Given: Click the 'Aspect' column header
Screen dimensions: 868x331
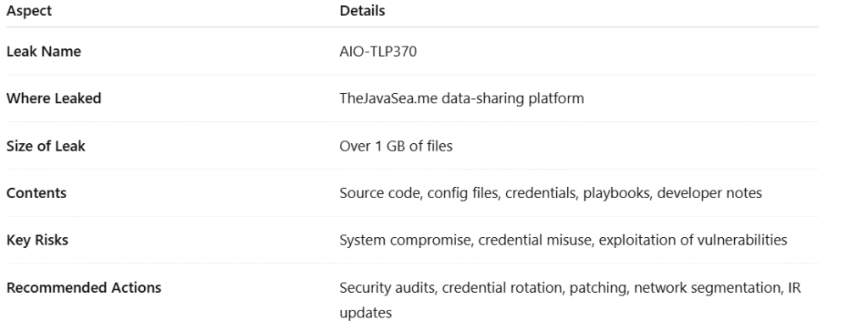Looking at the screenshot, I should coord(29,11).
